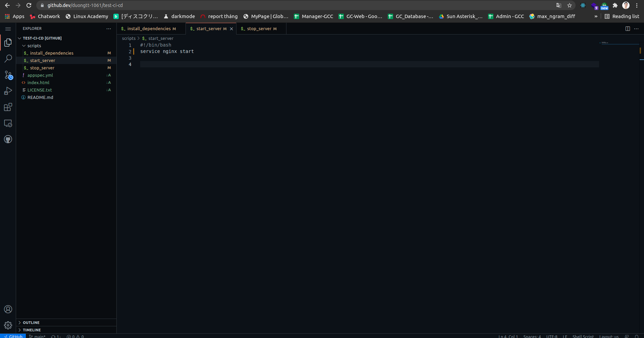Open the Extensions view
This screenshot has width=644, height=338.
(8, 107)
